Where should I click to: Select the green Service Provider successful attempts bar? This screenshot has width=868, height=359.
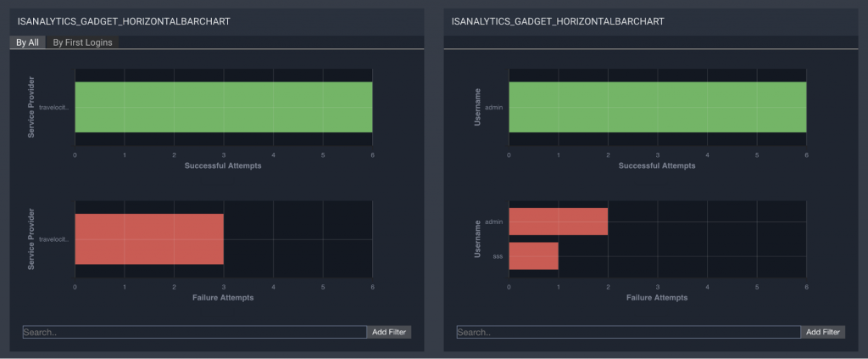(x=224, y=107)
